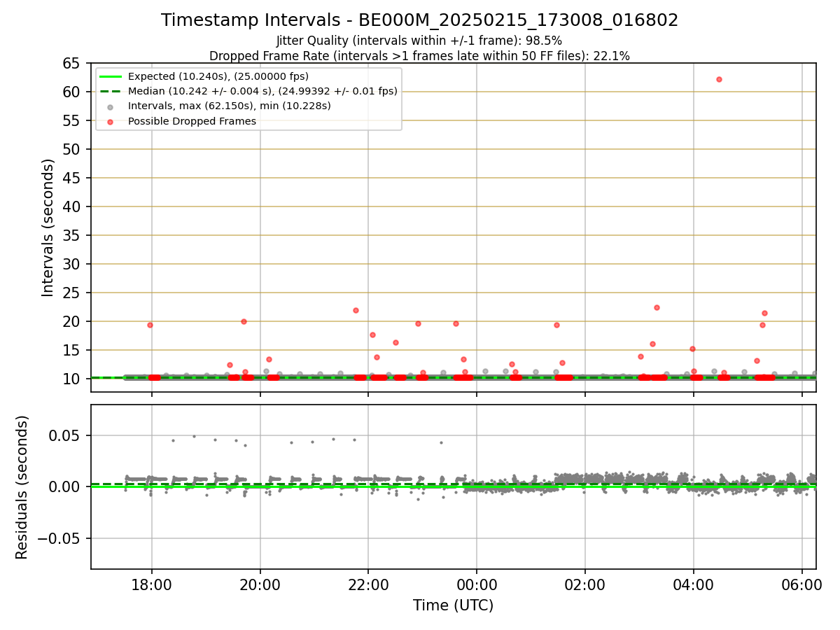This screenshot has width=840, height=630.
Task: Click the gray circle marker in legend
Action: 111,106
